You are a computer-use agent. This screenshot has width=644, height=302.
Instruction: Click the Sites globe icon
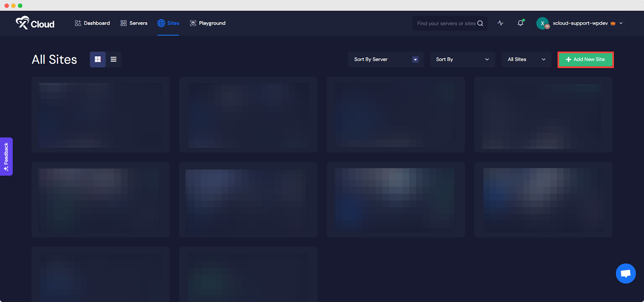[x=161, y=23]
